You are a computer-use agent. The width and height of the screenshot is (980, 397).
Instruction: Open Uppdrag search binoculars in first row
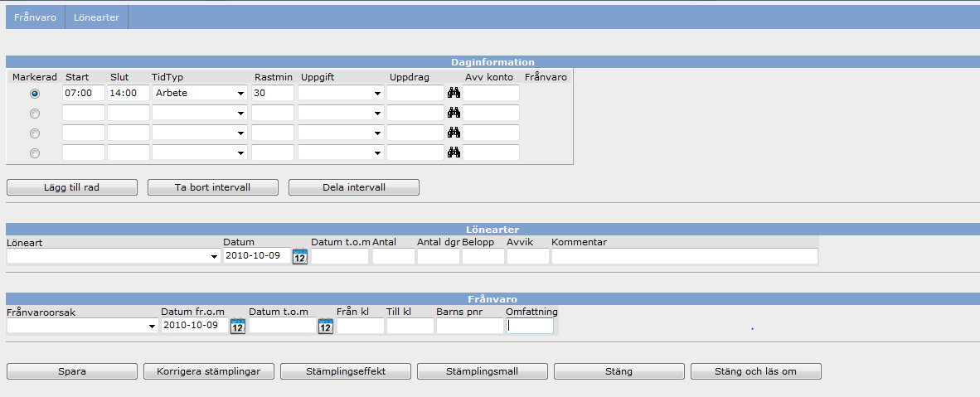pyautogui.click(x=454, y=93)
